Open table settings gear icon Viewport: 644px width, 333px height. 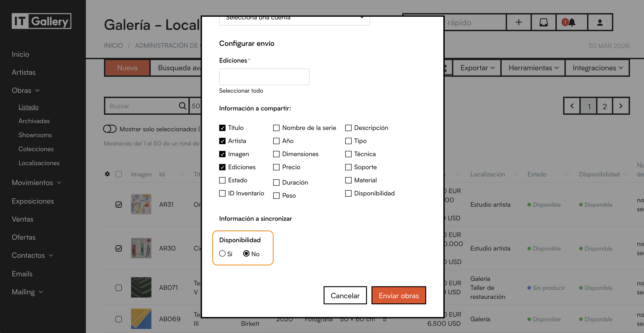click(107, 174)
